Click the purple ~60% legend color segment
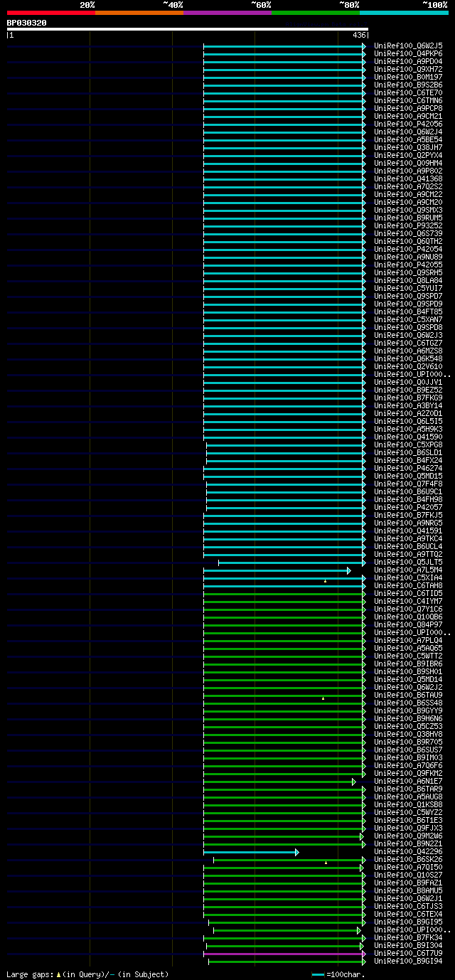The height and width of the screenshot is (980, 455). click(x=227, y=13)
